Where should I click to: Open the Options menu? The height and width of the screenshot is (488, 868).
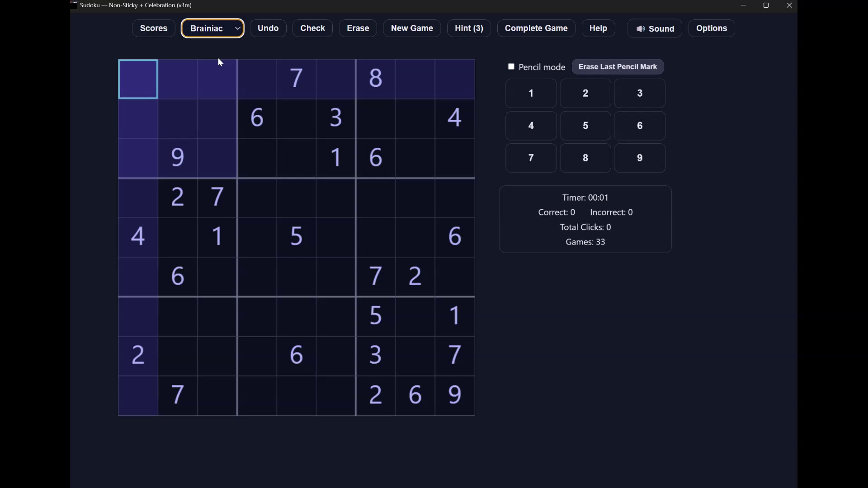coord(711,28)
